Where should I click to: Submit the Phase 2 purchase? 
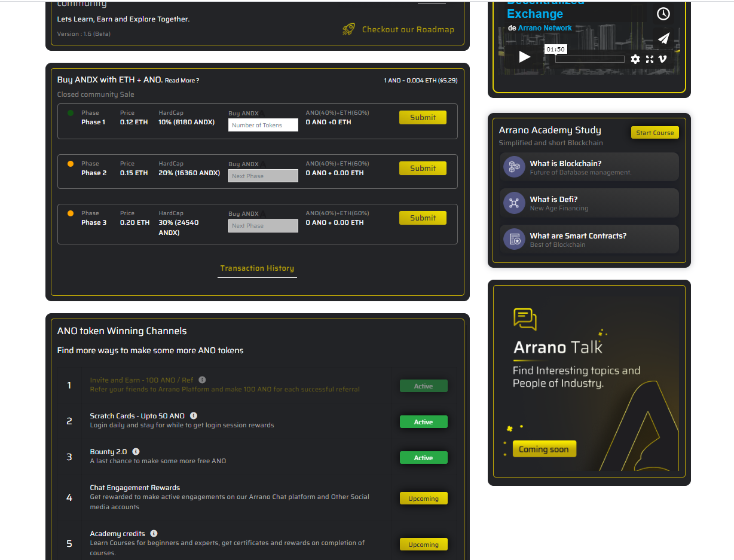[x=423, y=169]
